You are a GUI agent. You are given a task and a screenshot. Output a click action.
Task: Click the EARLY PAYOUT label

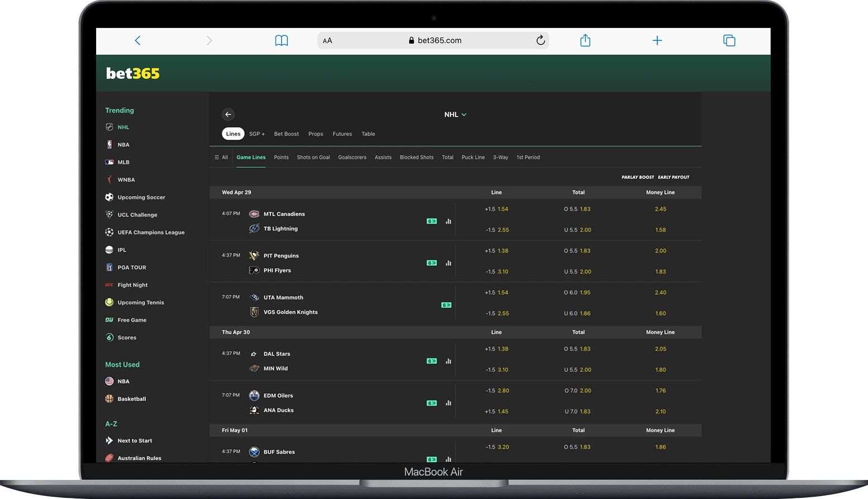click(x=673, y=177)
